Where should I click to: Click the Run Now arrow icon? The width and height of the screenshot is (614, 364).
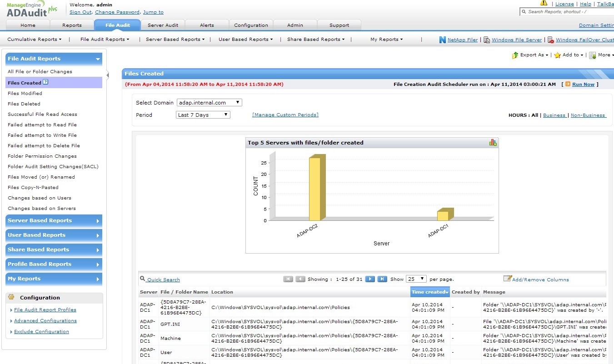(568, 84)
